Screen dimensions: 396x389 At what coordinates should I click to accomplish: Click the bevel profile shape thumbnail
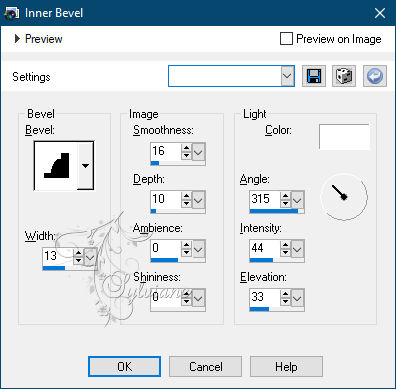[56, 166]
